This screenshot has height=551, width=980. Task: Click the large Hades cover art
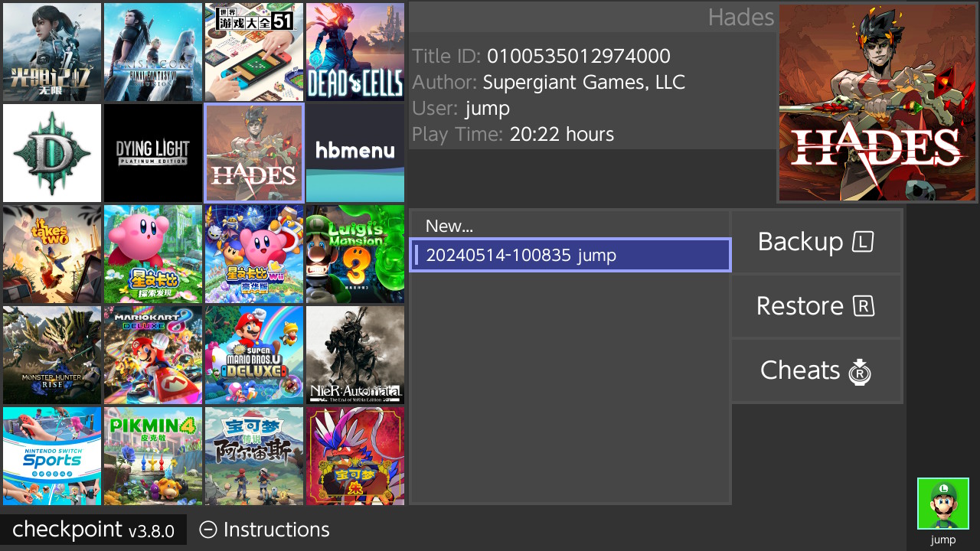879,103
